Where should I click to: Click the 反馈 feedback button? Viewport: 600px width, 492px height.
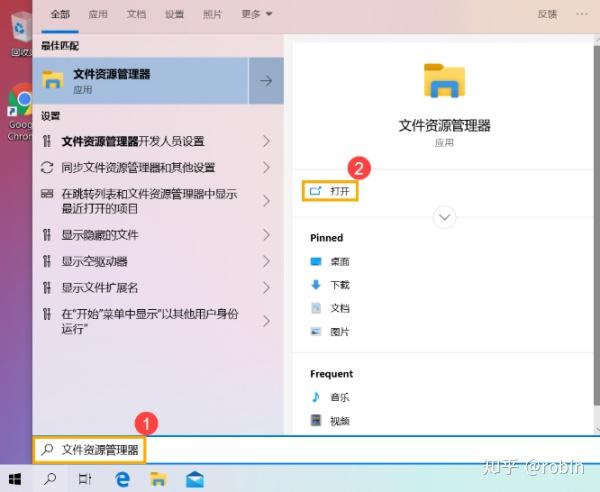pyautogui.click(x=547, y=15)
